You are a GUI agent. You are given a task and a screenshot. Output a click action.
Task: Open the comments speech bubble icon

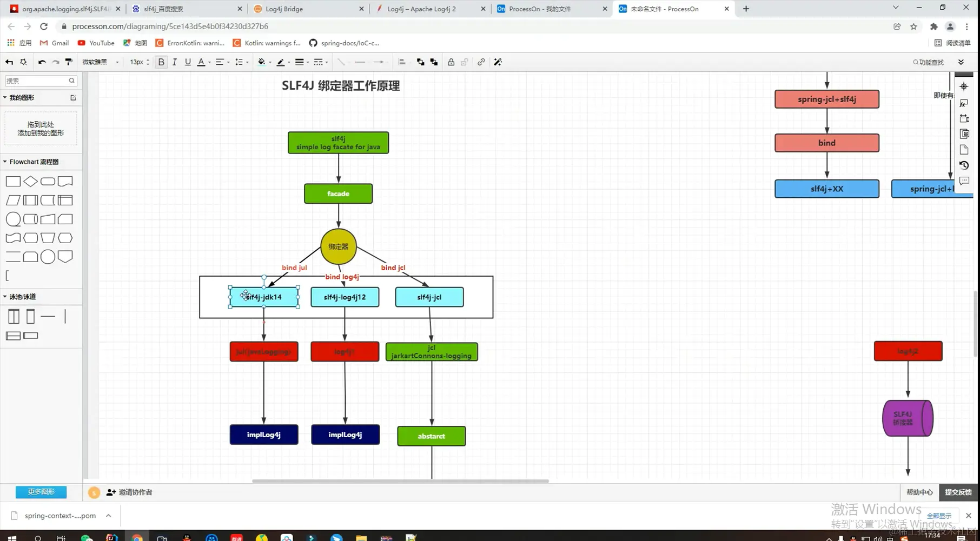(x=964, y=181)
